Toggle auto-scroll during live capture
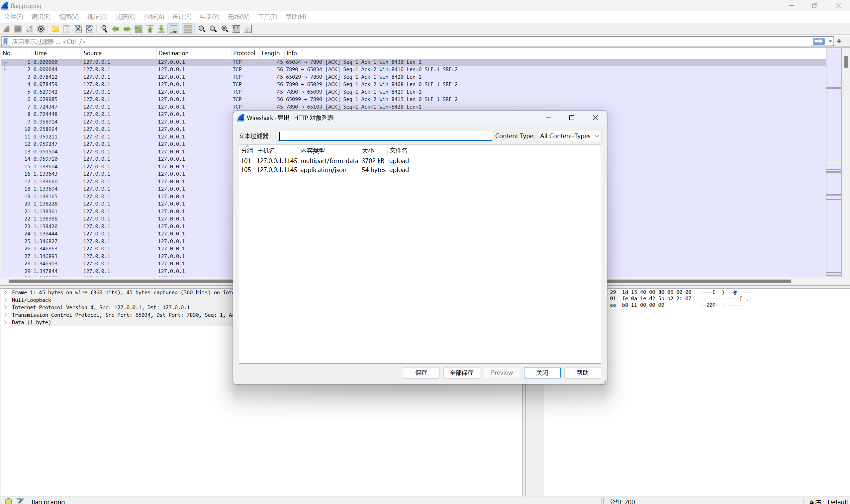 173,29
